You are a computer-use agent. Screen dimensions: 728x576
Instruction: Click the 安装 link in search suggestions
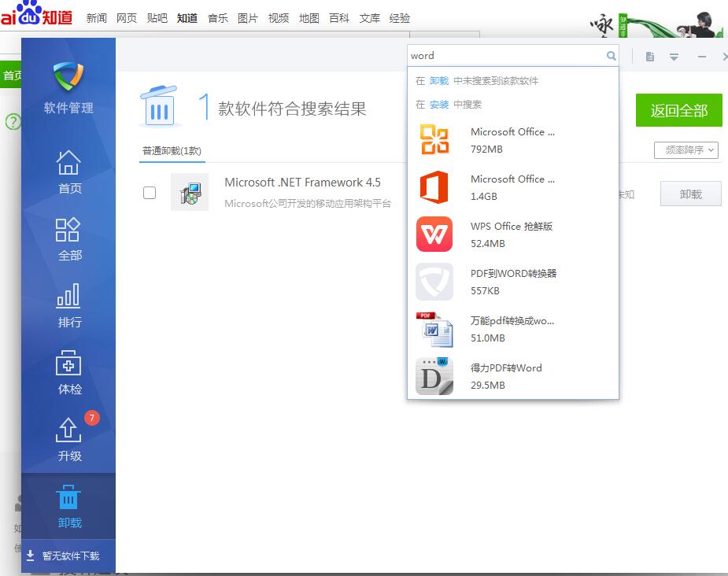(x=438, y=105)
